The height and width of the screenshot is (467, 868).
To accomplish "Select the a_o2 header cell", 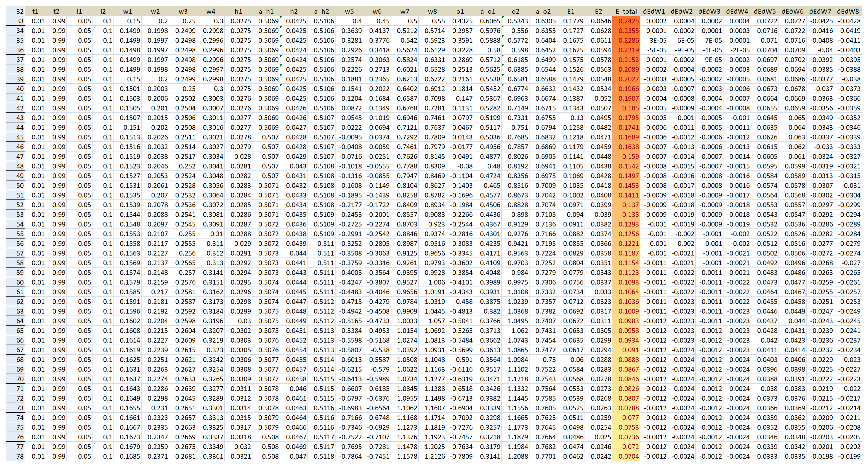I will [543, 11].
